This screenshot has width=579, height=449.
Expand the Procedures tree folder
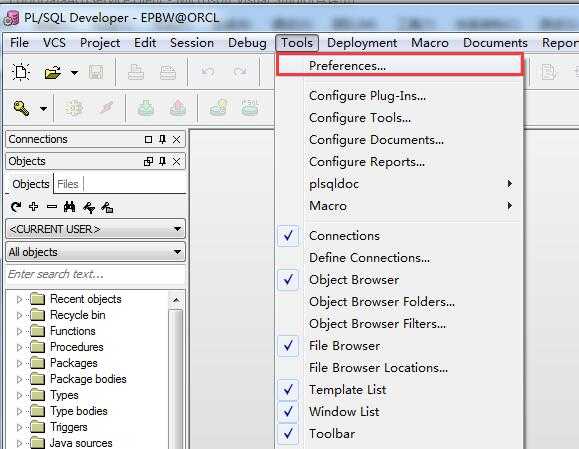pyautogui.click(x=19, y=347)
